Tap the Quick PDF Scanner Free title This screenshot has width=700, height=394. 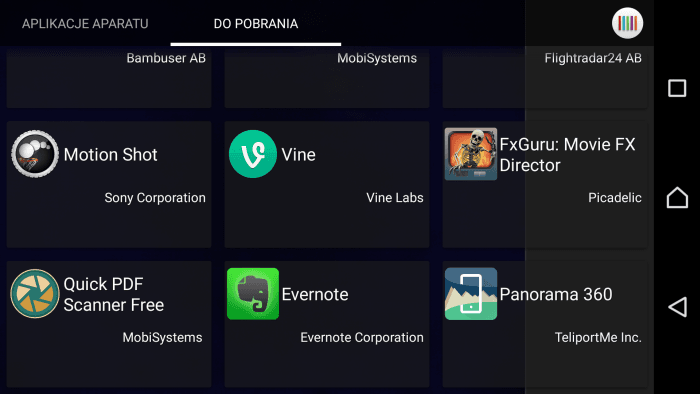pyautogui.click(x=114, y=294)
